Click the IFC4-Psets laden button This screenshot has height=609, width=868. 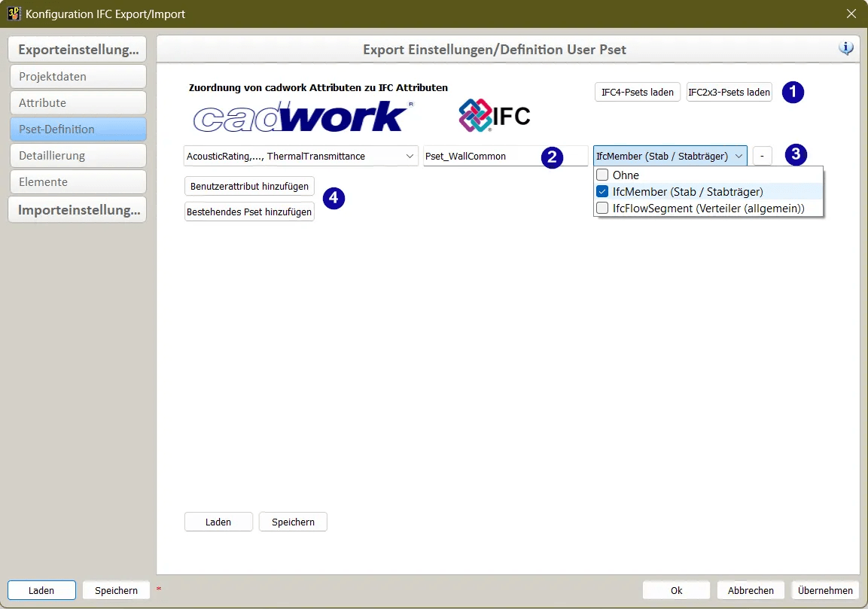pos(637,92)
